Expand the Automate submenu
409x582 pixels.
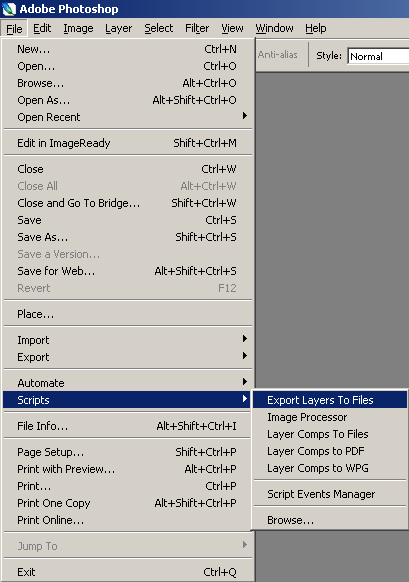(127, 383)
